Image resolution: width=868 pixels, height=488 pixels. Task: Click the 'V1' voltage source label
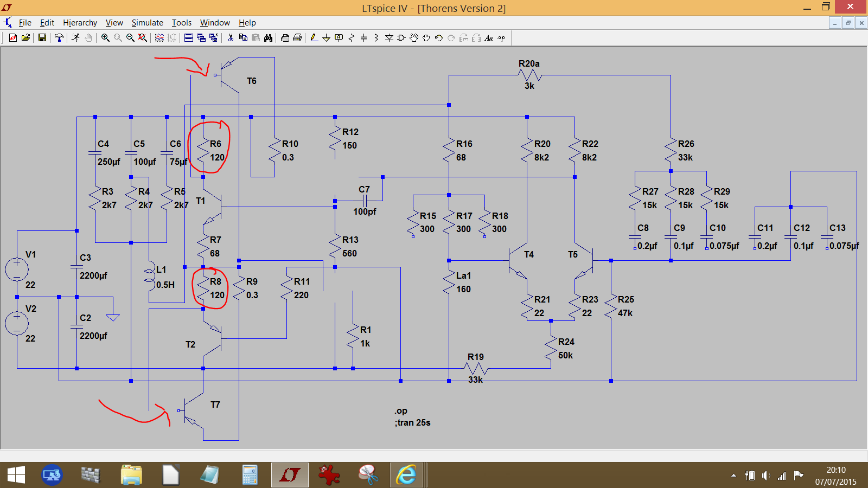click(x=31, y=254)
